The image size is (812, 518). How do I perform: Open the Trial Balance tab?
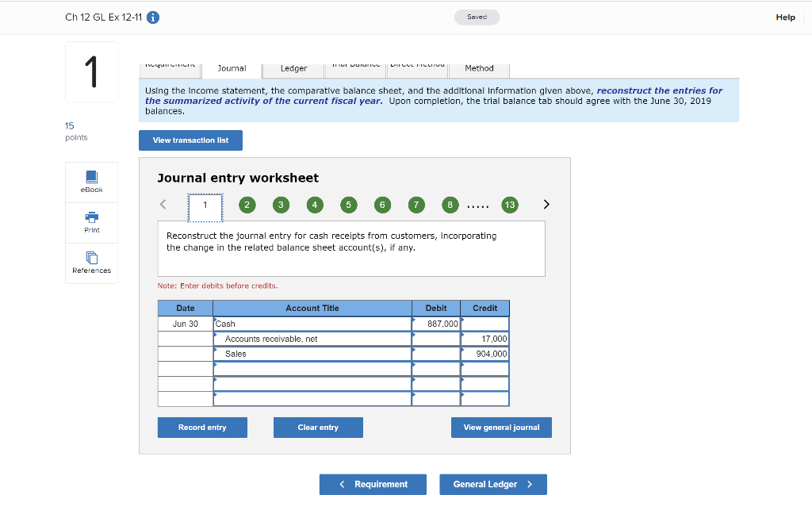[356, 70]
